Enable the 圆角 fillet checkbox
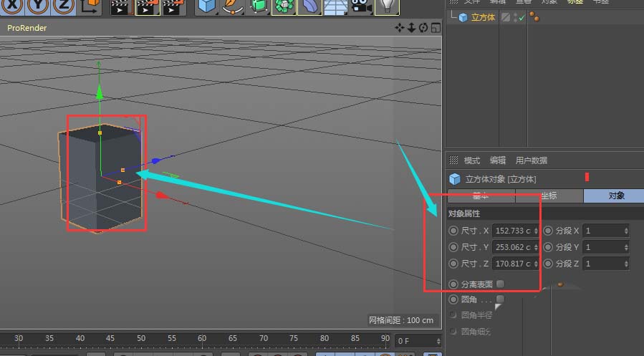644x356 pixels. click(500, 299)
